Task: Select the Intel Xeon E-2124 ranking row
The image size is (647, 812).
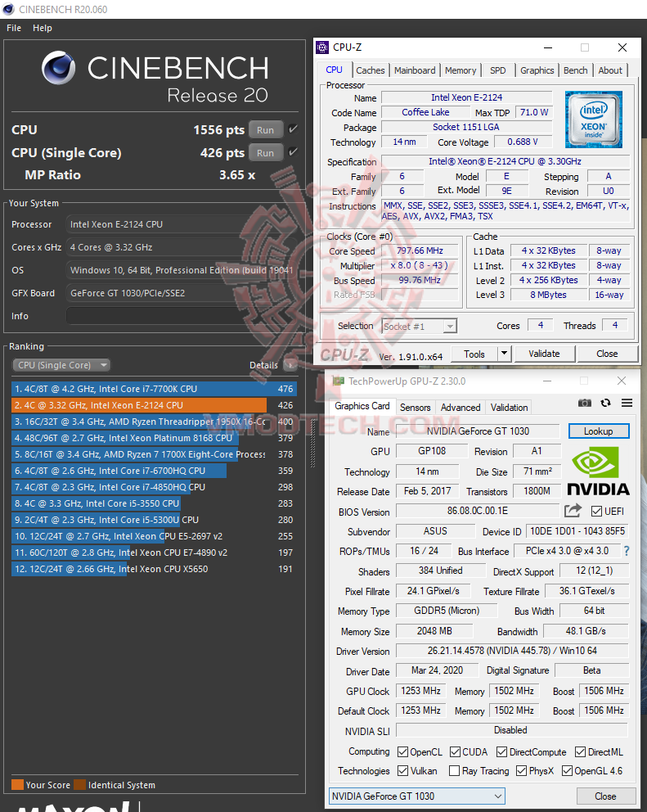Action: tap(155, 405)
